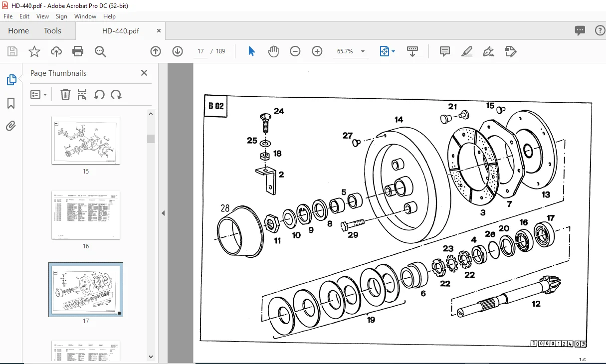
Task: Click the Save file icon
Action: (x=12, y=51)
